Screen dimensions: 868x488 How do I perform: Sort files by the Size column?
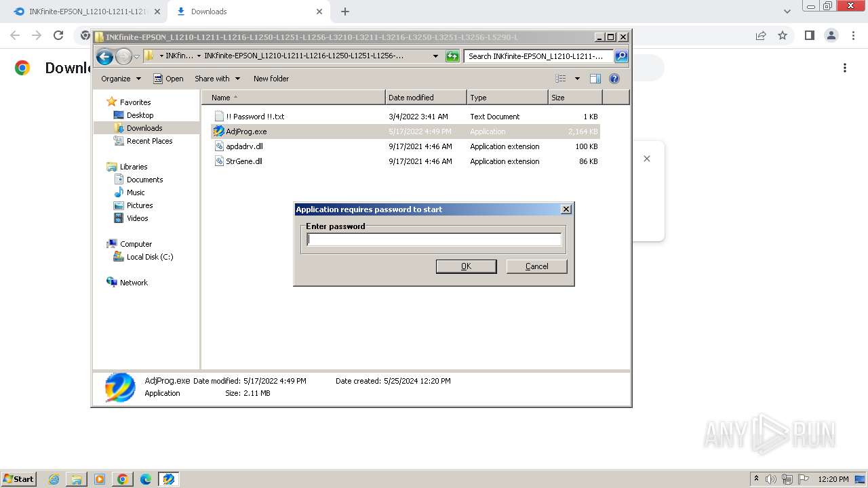575,98
